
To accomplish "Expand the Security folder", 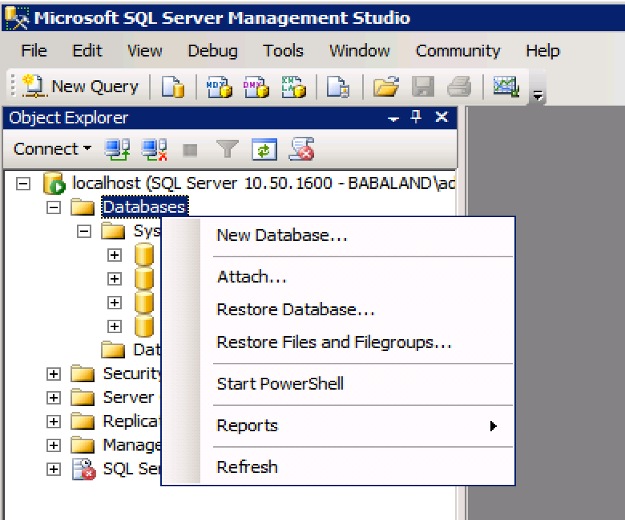I will click(54, 374).
